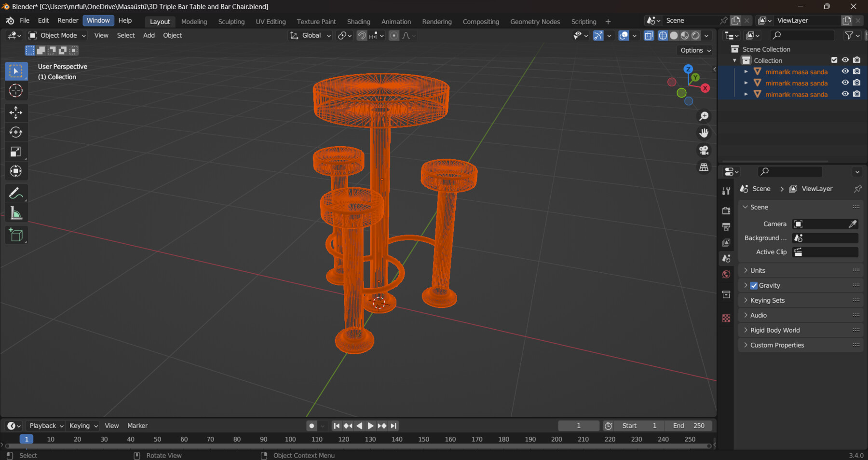Open the Scene properties tab in the sidebar
868x460 pixels.
point(726,258)
